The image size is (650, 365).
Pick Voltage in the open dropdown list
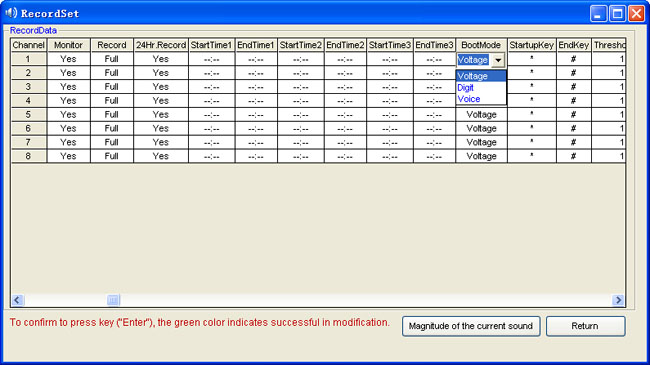click(x=481, y=76)
